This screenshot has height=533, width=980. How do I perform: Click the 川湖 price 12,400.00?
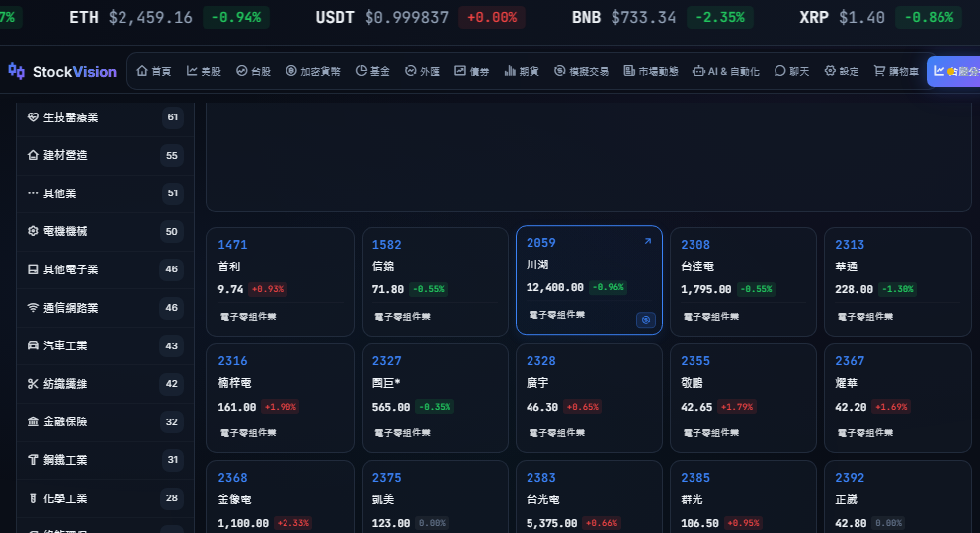pyautogui.click(x=555, y=287)
